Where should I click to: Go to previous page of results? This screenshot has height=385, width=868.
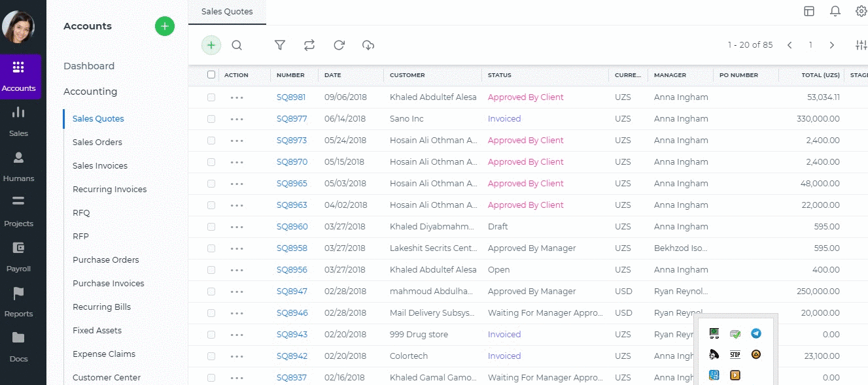tap(790, 45)
